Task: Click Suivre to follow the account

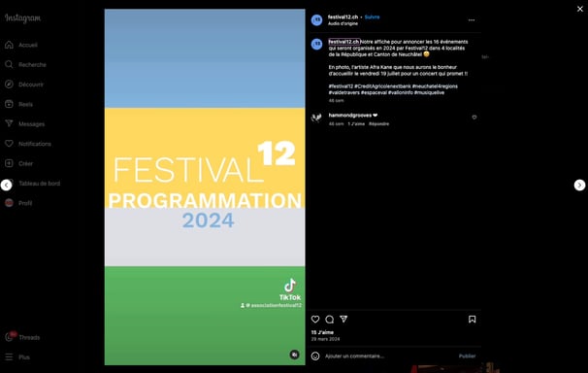Action: tap(372, 17)
